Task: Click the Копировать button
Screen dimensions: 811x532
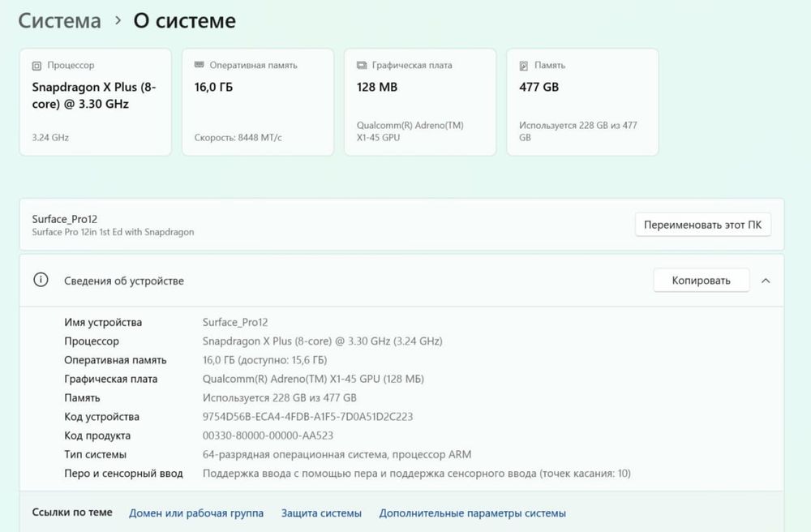Action: 702,281
